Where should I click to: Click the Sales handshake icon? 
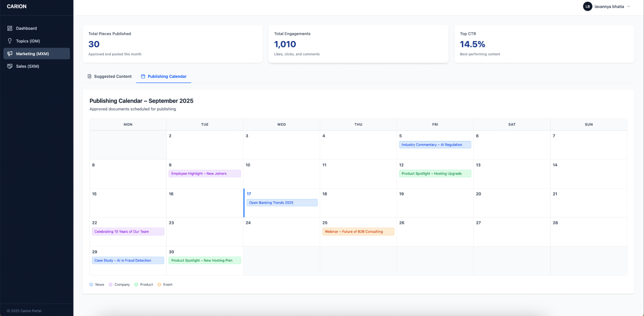click(10, 66)
